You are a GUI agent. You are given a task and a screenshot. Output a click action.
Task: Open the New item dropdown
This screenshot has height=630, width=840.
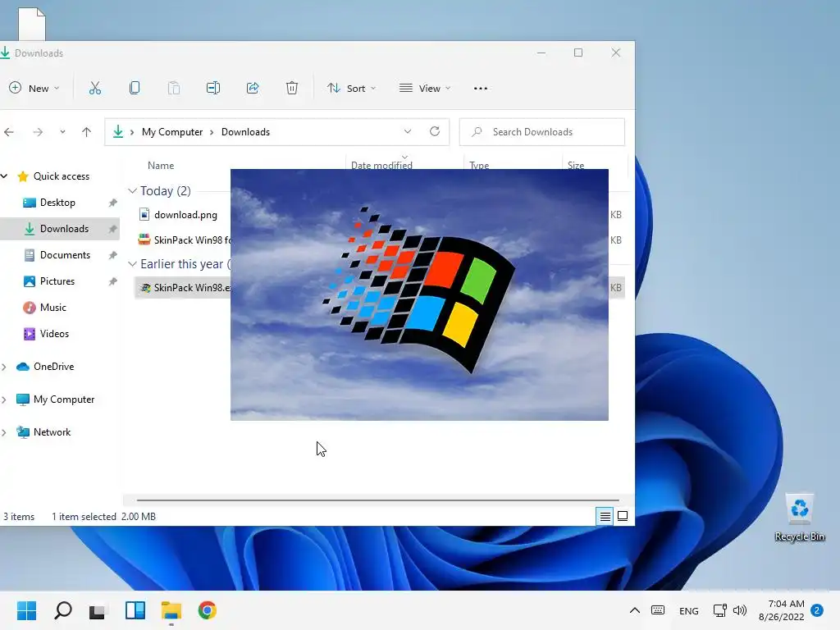(x=34, y=88)
